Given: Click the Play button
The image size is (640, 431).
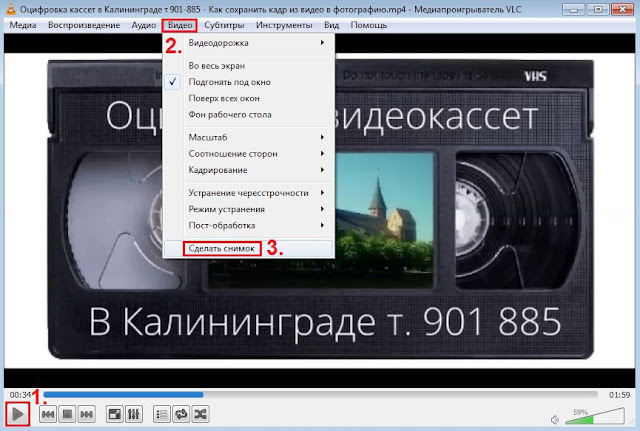Looking at the screenshot, I should (18, 414).
